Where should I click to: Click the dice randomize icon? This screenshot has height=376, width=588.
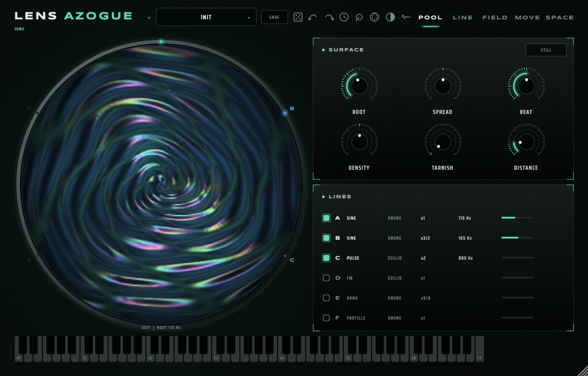tap(298, 17)
